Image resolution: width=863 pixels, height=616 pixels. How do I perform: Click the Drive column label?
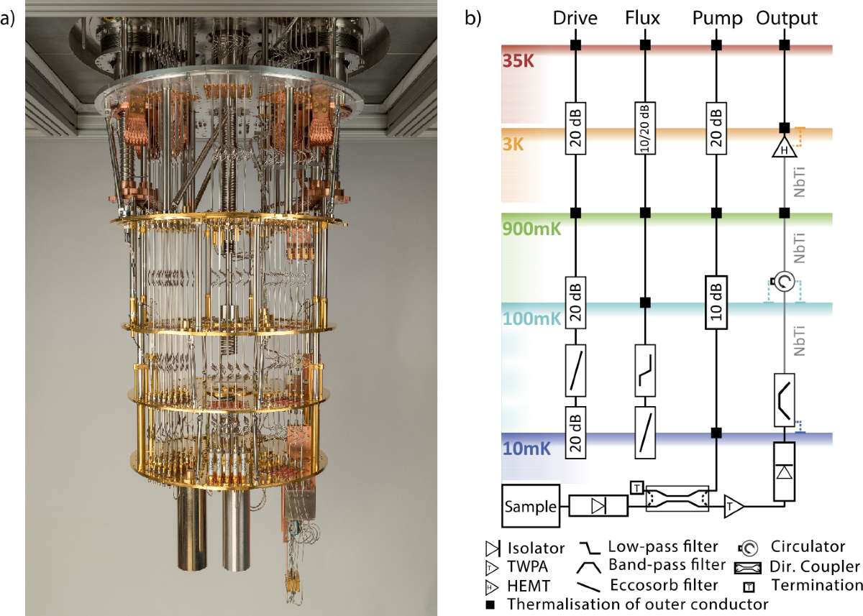pos(575,19)
